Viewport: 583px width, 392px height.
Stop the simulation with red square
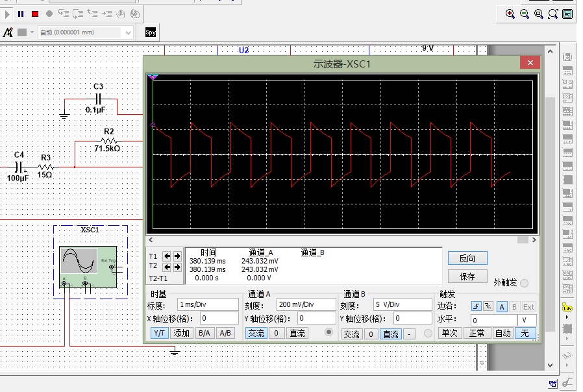point(35,14)
